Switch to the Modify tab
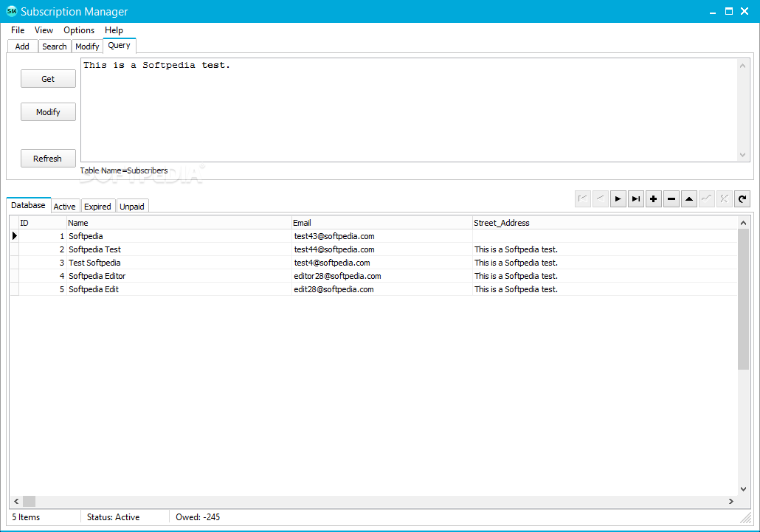Viewport: 760px width, 532px height. (87, 46)
